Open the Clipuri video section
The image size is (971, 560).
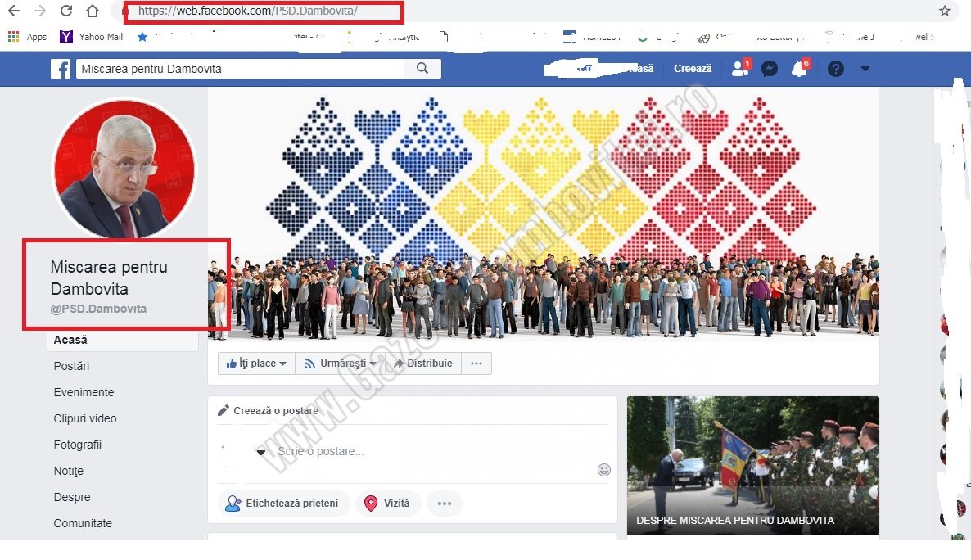pyautogui.click(x=85, y=418)
